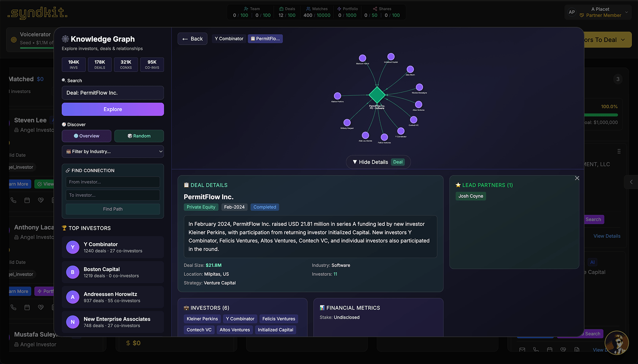Click the 321K CONXS stat box
Viewport: 638px width, 364px height.
pyautogui.click(x=126, y=65)
